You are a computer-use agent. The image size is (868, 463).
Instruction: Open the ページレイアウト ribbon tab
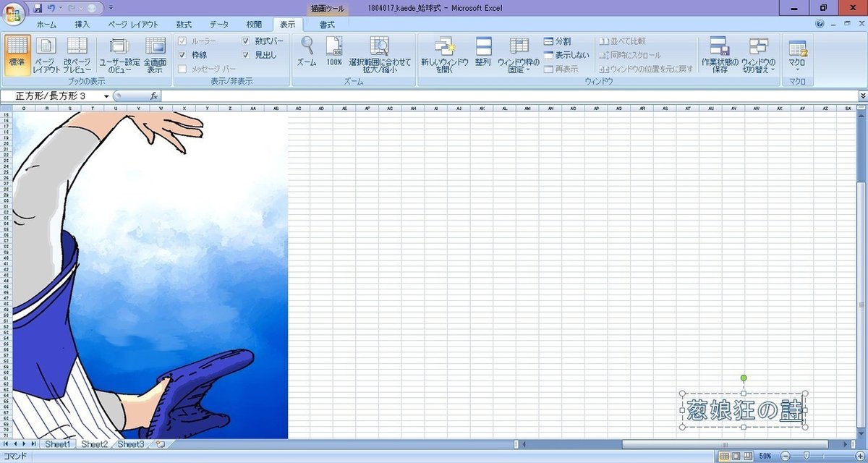pyautogui.click(x=133, y=25)
